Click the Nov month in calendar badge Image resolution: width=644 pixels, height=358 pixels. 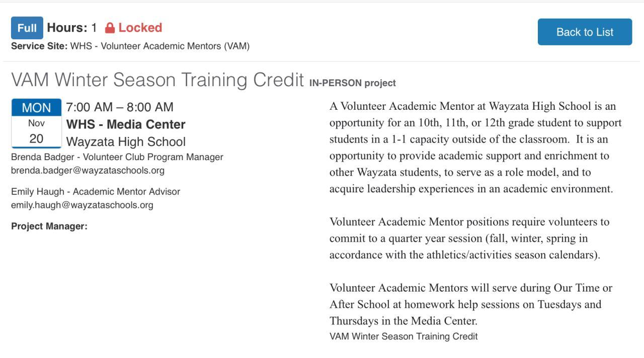pyautogui.click(x=36, y=123)
